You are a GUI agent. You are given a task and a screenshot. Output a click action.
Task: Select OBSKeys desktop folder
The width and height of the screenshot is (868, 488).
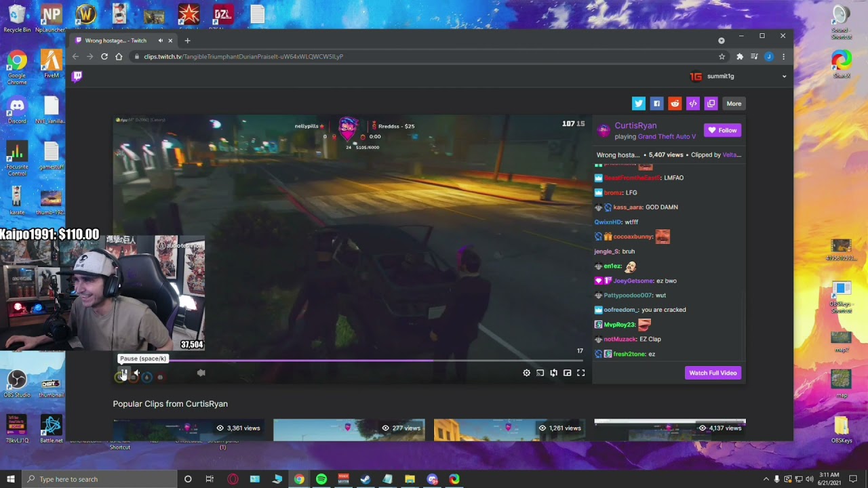[842, 430]
